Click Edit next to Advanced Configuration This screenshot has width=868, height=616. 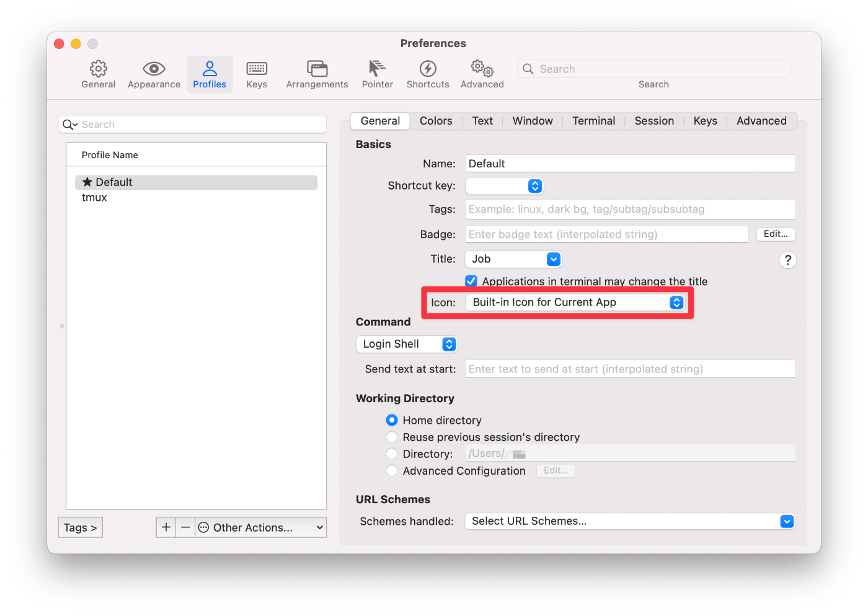[556, 470]
